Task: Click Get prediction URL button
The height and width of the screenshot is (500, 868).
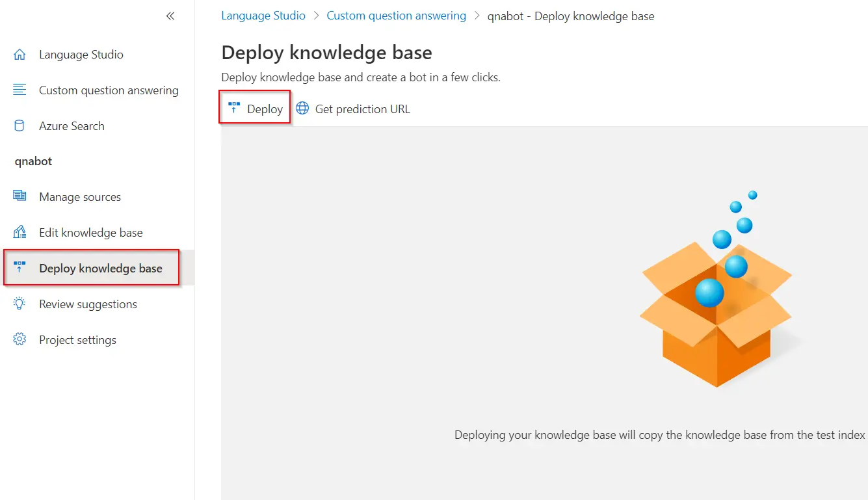Action: (362, 109)
